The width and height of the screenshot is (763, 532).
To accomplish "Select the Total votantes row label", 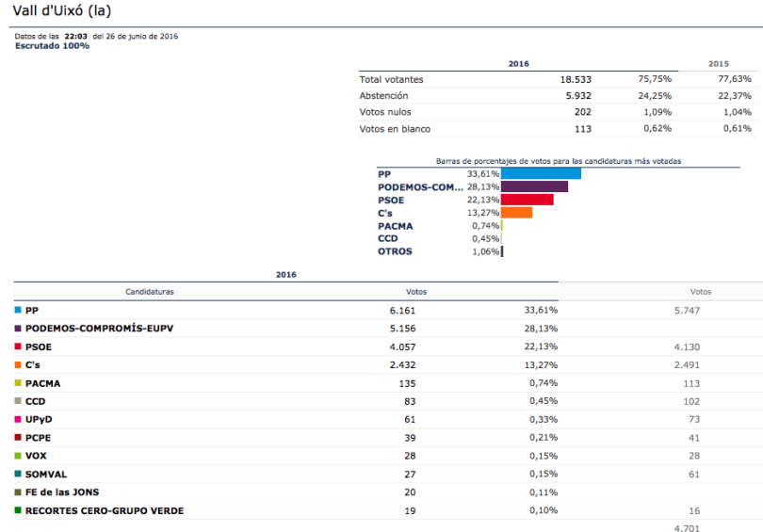I will (391, 80).
